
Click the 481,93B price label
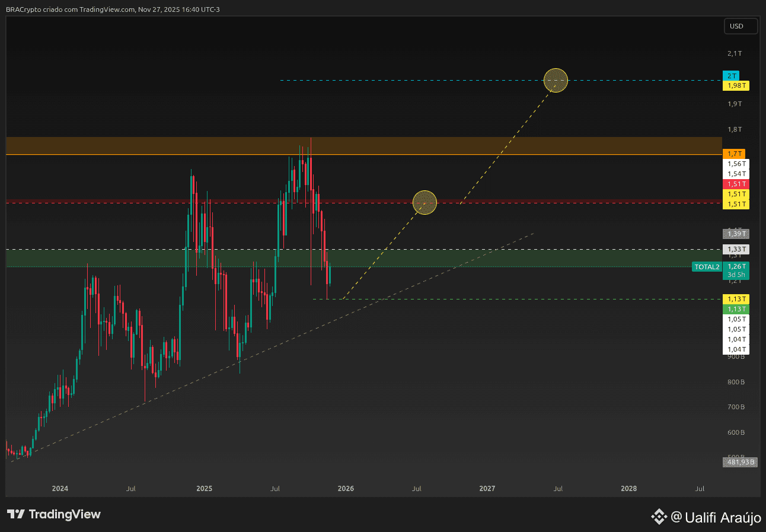(x=741, y=462)
